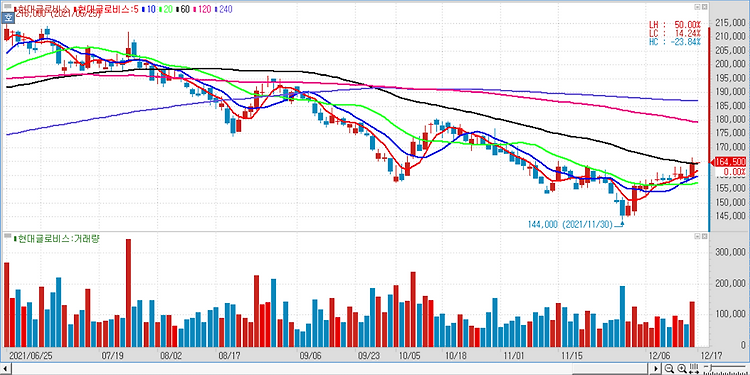Image resolution: width=750 pixels, height=375 pixels.
Task: Close the 거래량 volume pane
Action: point(704,236)
